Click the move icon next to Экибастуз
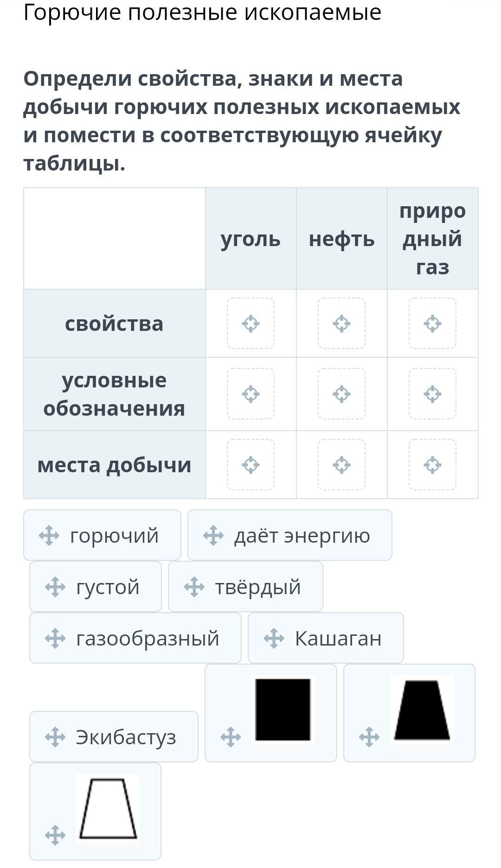 point(55,737)
